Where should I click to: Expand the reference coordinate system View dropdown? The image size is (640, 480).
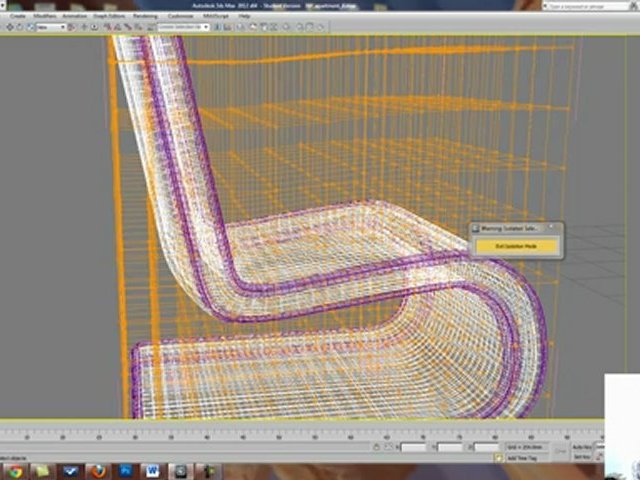51,27
